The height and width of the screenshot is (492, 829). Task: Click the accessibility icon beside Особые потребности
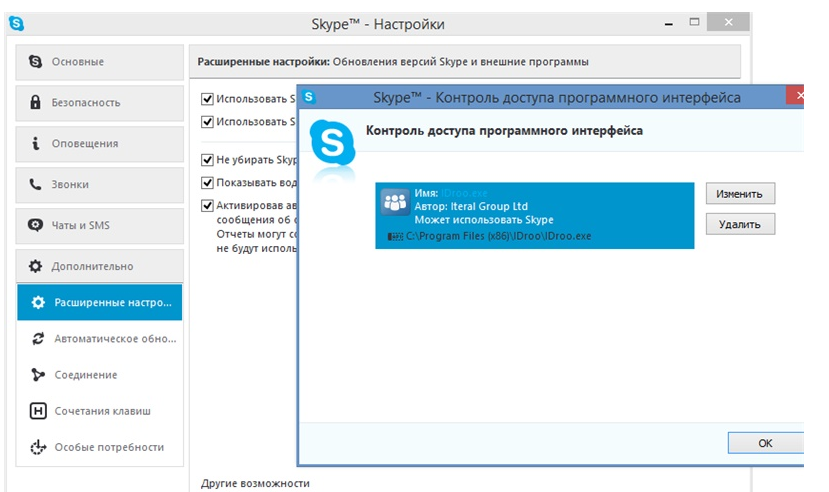coord(38,447)
